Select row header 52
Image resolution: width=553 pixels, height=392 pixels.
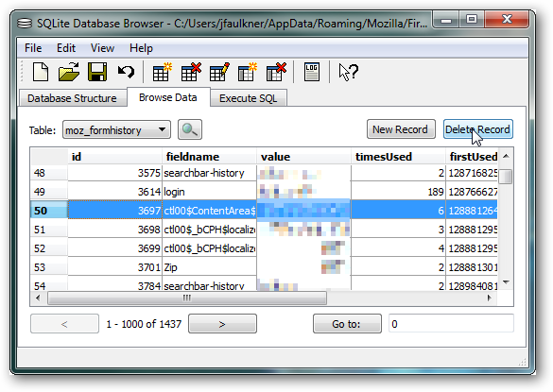[49, 248]
